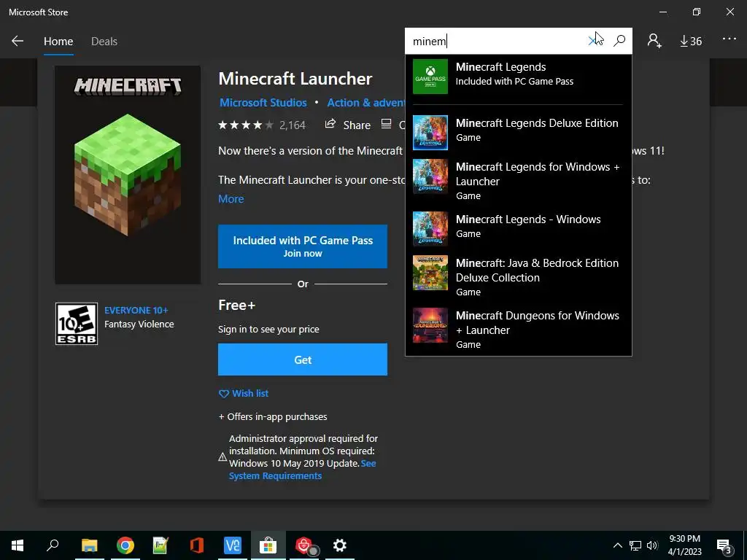Share the Minecraft Launcher page
Image resolution: width=747 pixels, height=560 pixels.
[348, 125]
